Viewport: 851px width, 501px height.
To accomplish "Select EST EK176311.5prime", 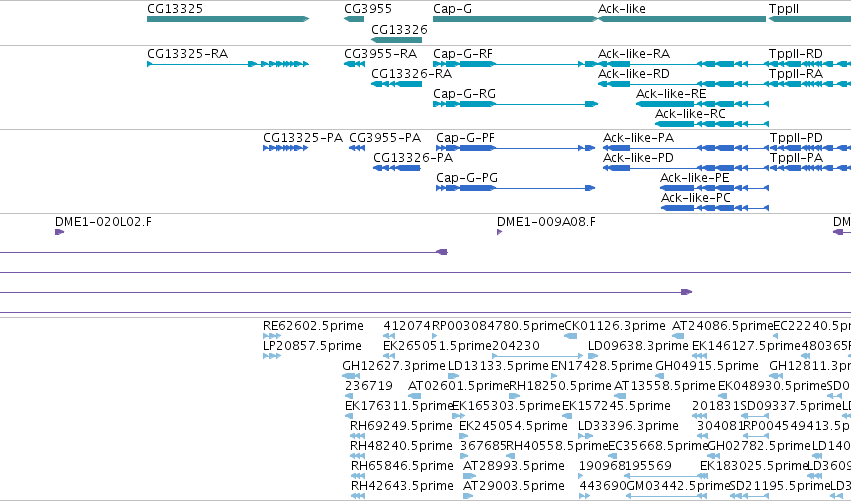I will [x=349, y=416].
